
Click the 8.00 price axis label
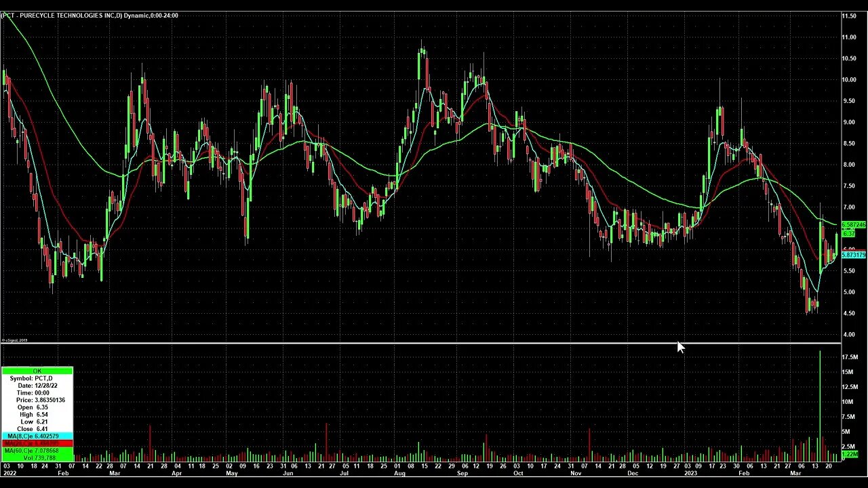(x=848, y=165)
